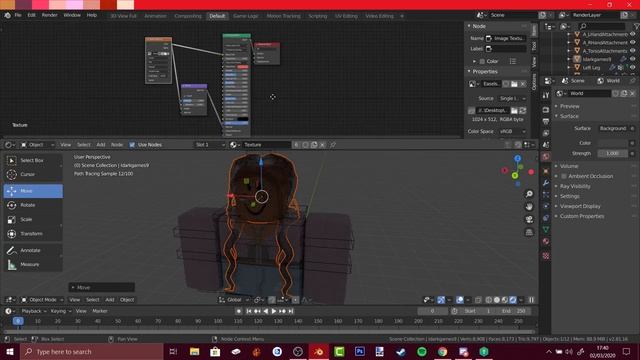Switch perspective/orthographic grid icon in viewport
640x360 pixels.
[x=529, y=232]
